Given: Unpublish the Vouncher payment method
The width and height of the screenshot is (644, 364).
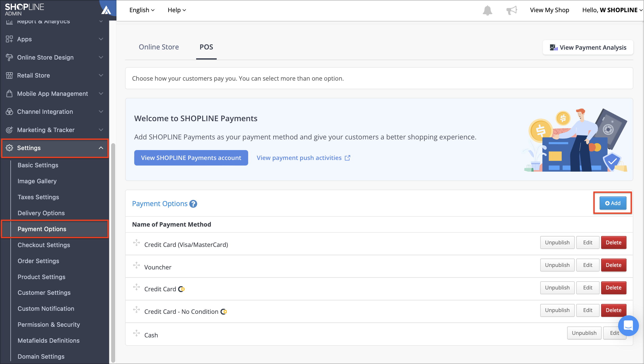Looking at the screenshot, I should (x=557, y=265).
